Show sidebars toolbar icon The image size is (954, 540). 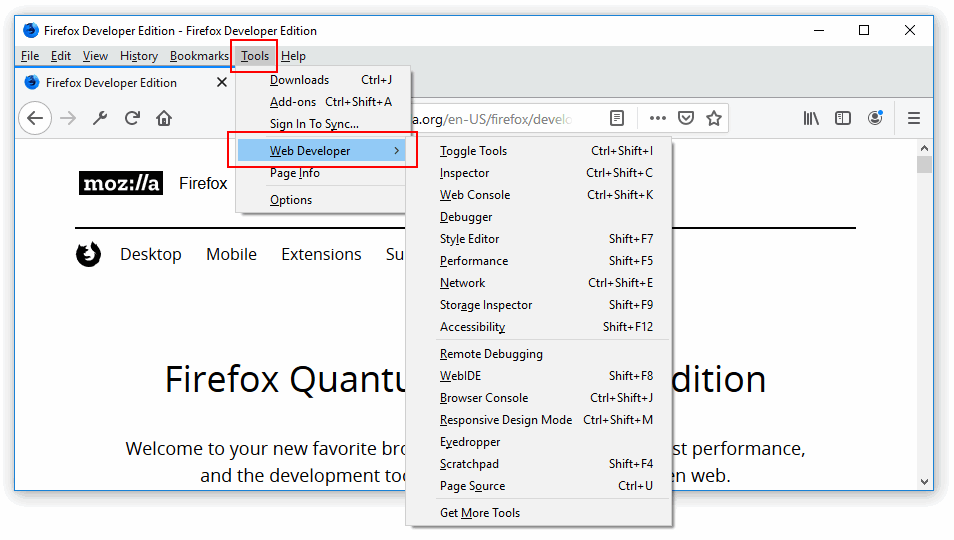point(843,118)
